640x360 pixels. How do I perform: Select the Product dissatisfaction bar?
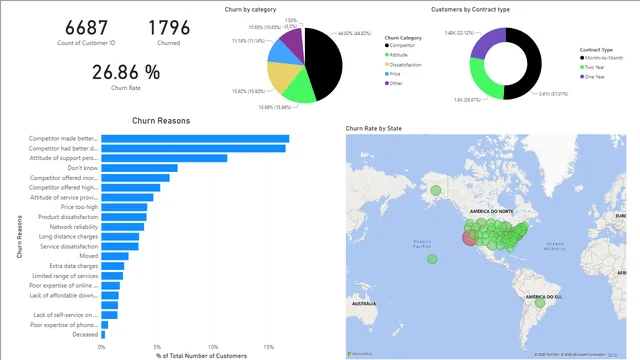(124, 217)
